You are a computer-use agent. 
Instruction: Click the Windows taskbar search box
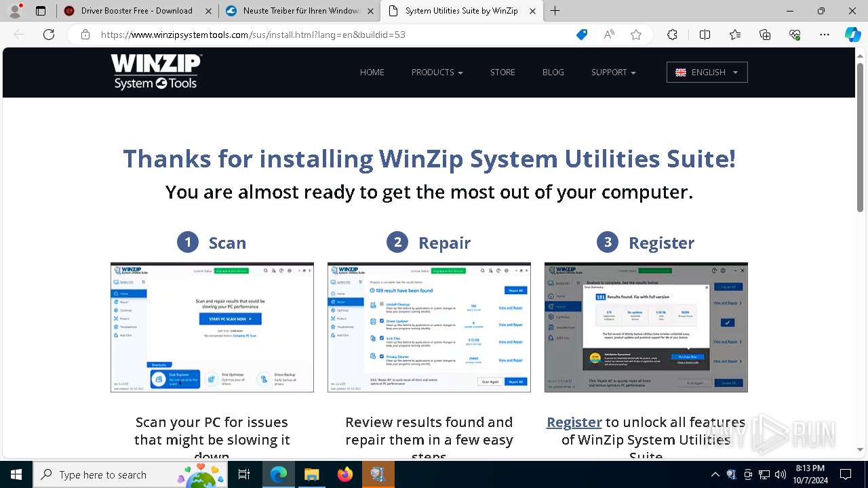[130, 474]
